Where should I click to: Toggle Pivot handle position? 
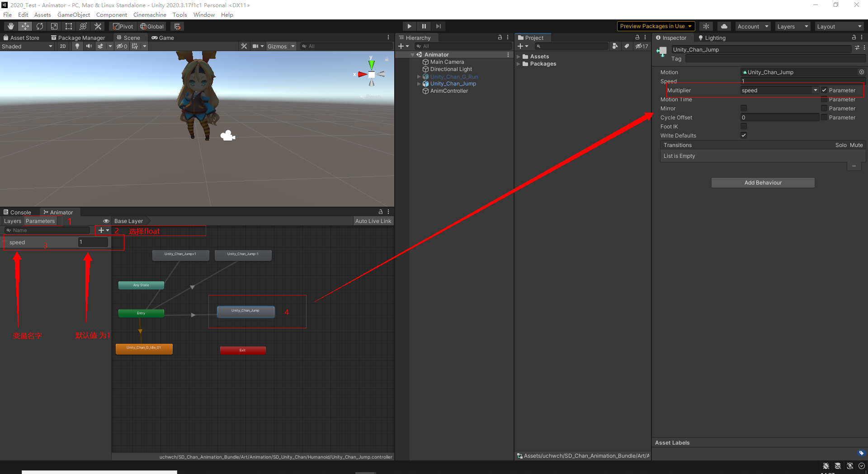tap(123, 26)
